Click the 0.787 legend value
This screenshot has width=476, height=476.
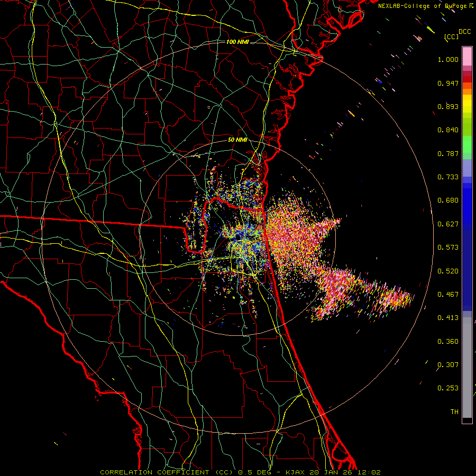[x=448, y=153]
